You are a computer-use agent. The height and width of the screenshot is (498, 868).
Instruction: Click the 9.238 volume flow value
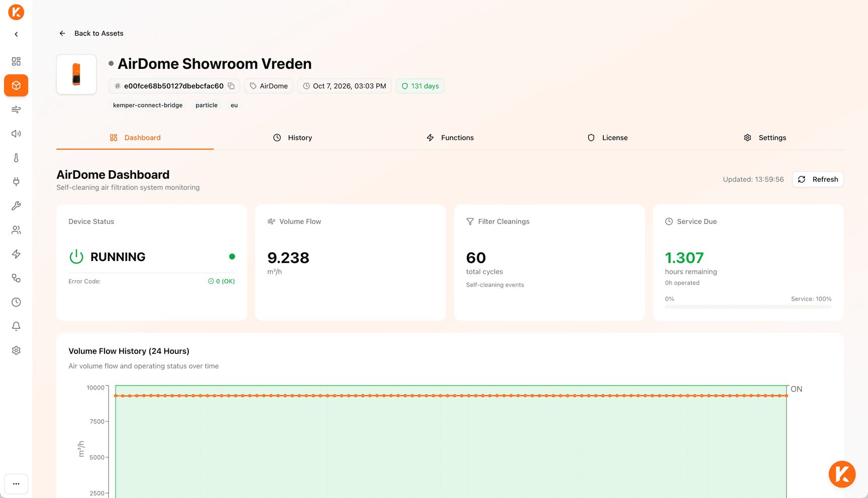288,258
